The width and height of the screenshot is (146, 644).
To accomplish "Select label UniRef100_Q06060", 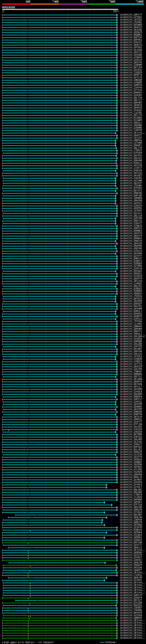I will tap(131, 95).
